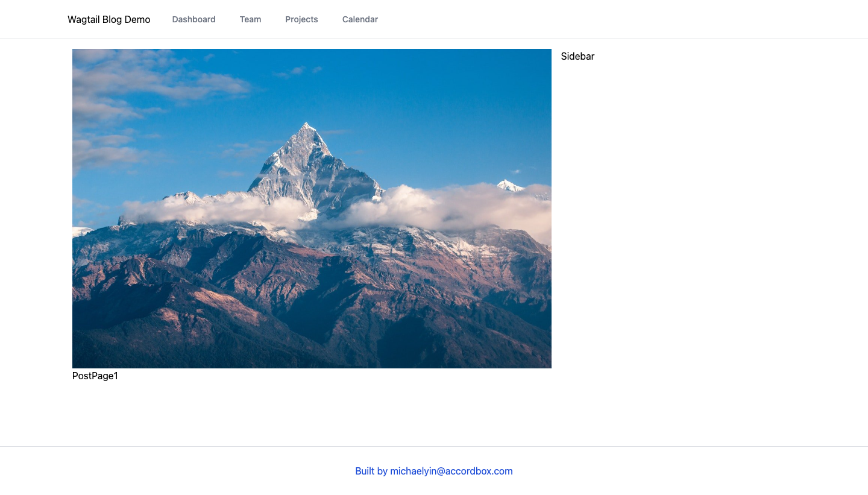This screenshot has height=495, width=868.
Task: Click the email address in the footer
Action: coord(451,471)
